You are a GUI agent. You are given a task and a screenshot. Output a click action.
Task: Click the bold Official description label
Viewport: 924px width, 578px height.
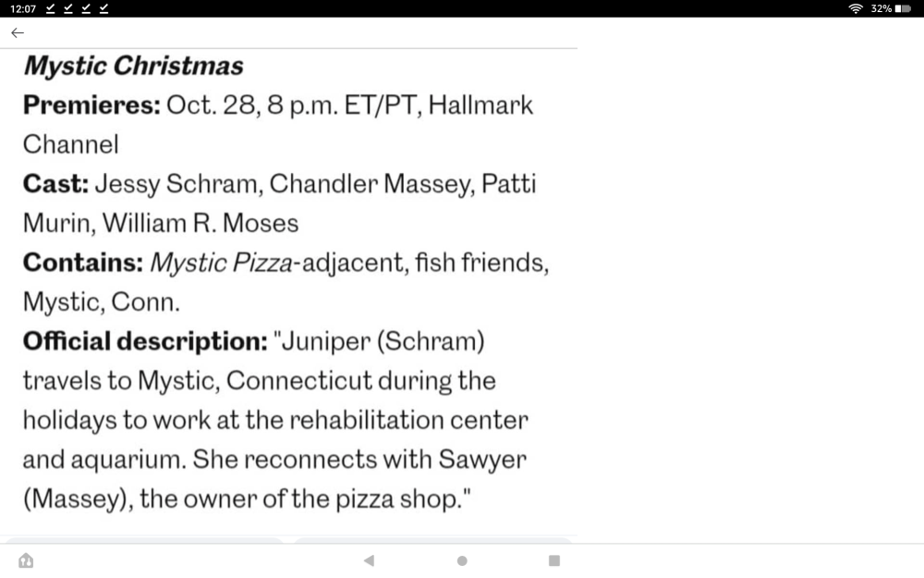145,341
